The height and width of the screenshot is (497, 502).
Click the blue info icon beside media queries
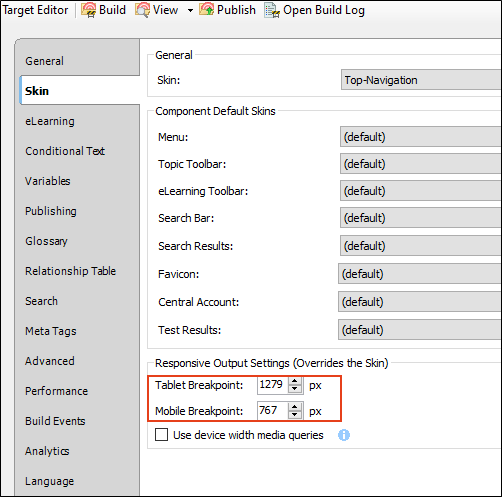click(344, 435)
